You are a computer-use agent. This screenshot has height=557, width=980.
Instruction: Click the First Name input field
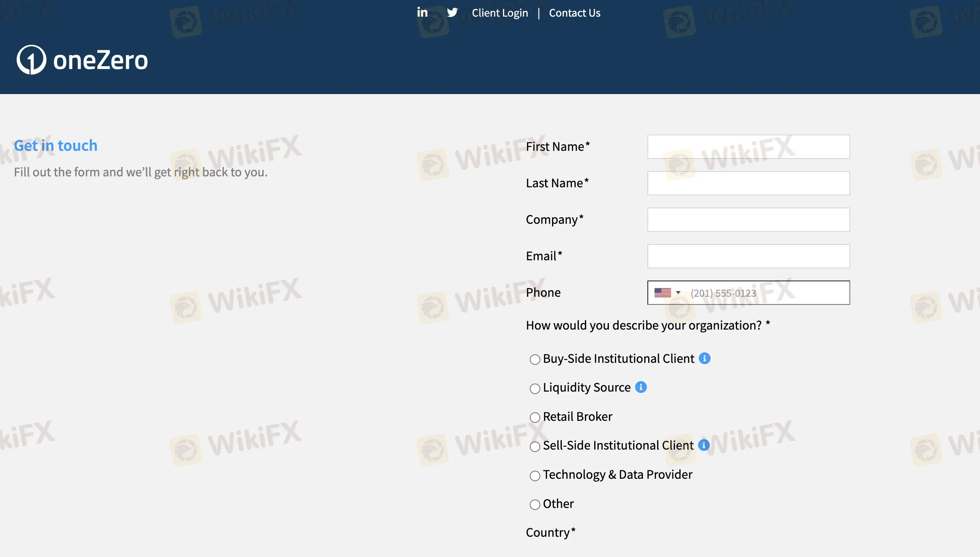748,147
